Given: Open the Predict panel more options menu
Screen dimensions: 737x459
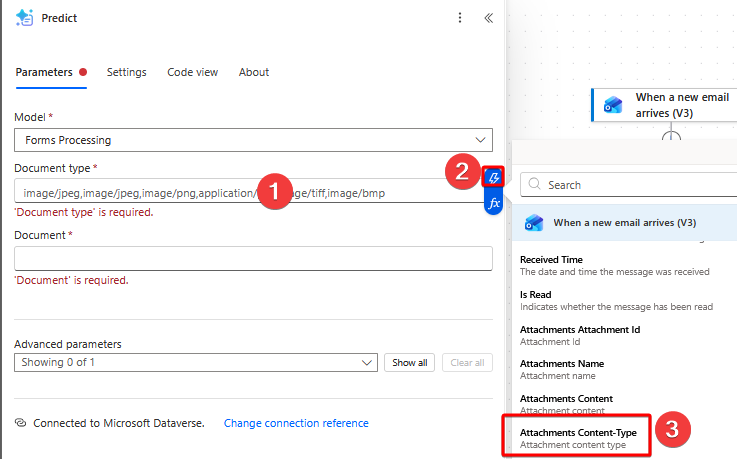Looking at the screenshot, I should pos(460,18).
